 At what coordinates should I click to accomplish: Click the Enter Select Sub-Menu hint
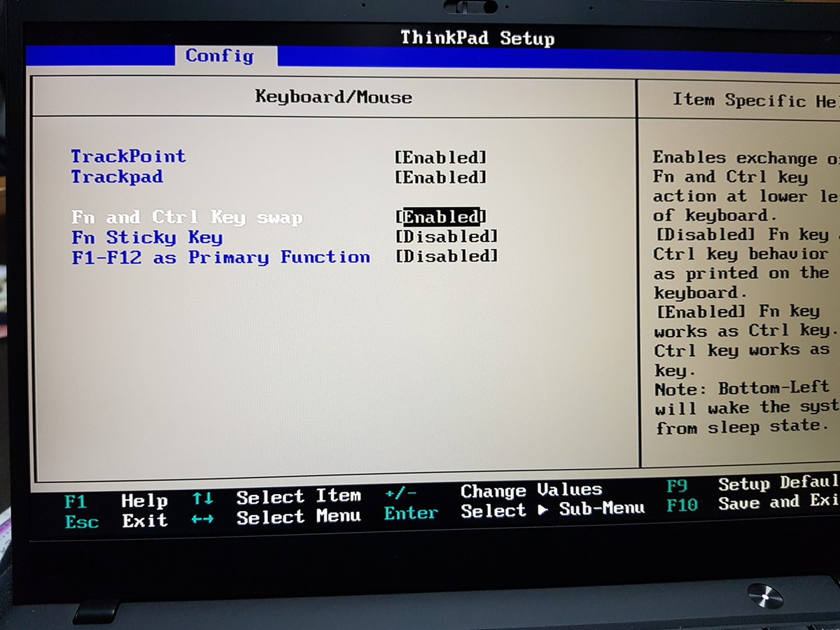pyautogui.click(x=514, y=512)
